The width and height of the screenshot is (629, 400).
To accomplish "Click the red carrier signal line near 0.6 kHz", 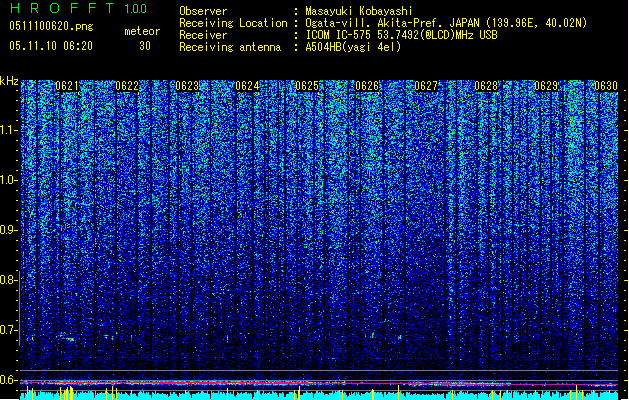I will pyautogui.click(x=319, y=384).
